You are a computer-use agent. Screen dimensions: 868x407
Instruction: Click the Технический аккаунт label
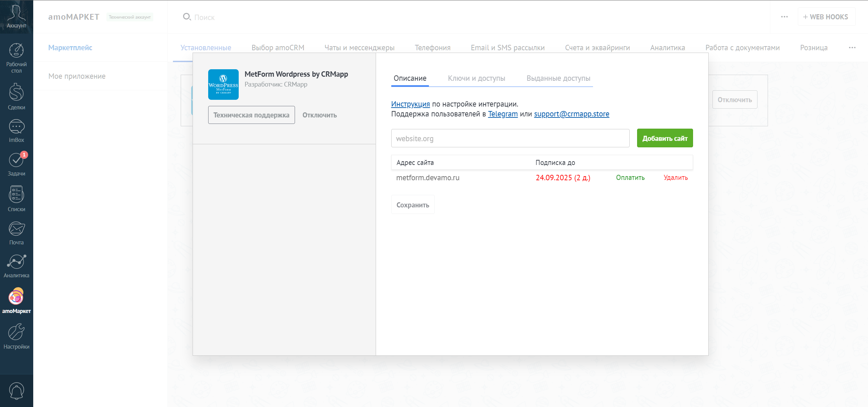point(130,17)
